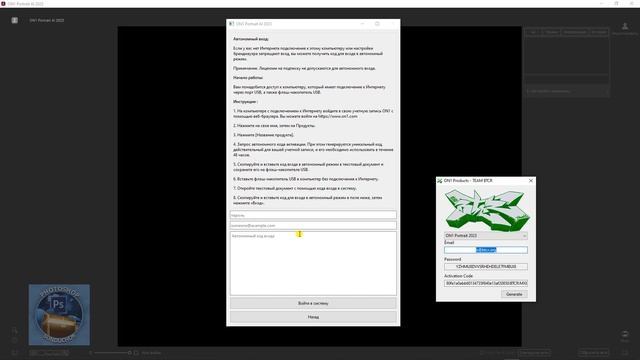Click the graffiti logo in ON1 Products window
640x360 pixels.
(487, 210)
